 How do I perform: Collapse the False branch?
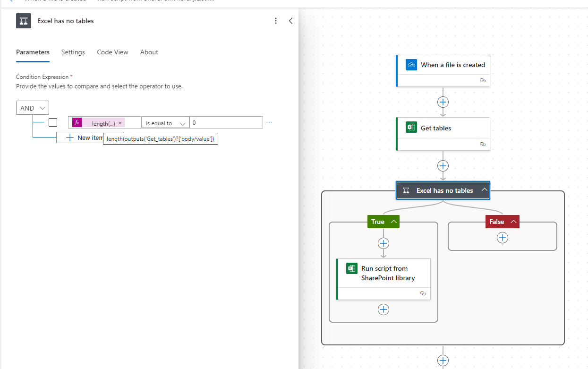(x=513, y=222)
